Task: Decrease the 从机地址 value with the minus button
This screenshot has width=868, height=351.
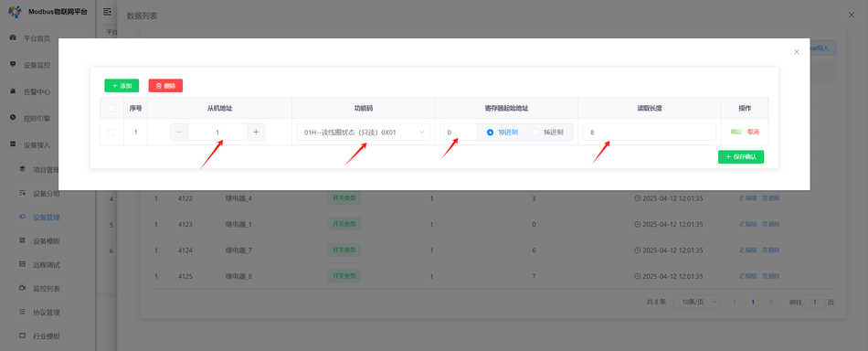Action: coord(178,133)
